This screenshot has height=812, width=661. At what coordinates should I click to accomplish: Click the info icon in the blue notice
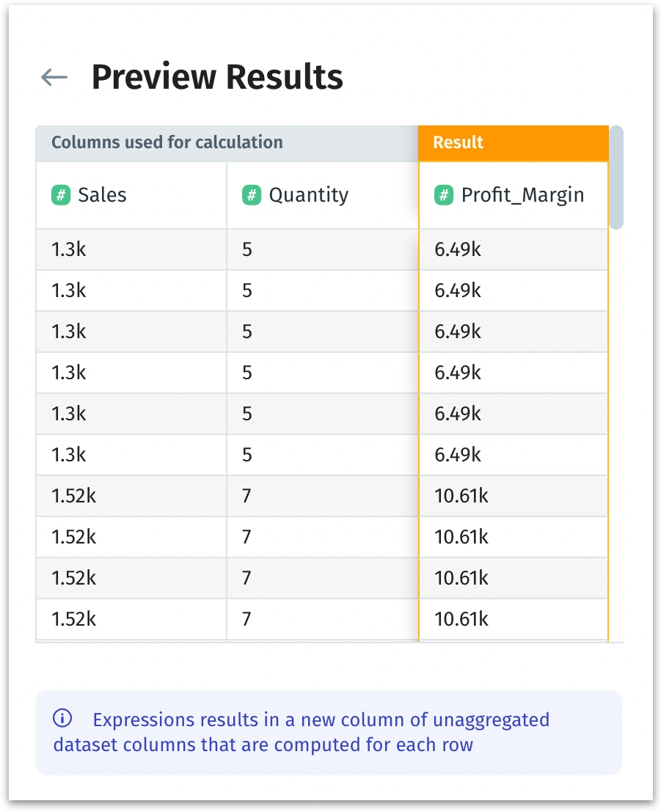tap(63, 719)
